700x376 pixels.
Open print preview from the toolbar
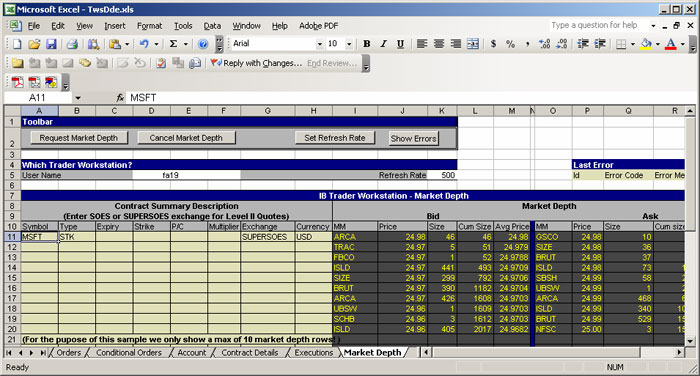[x=93, y=44]
